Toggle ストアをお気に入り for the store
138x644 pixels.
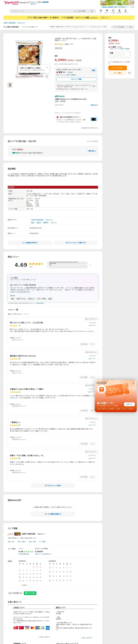tap(15, 593)
